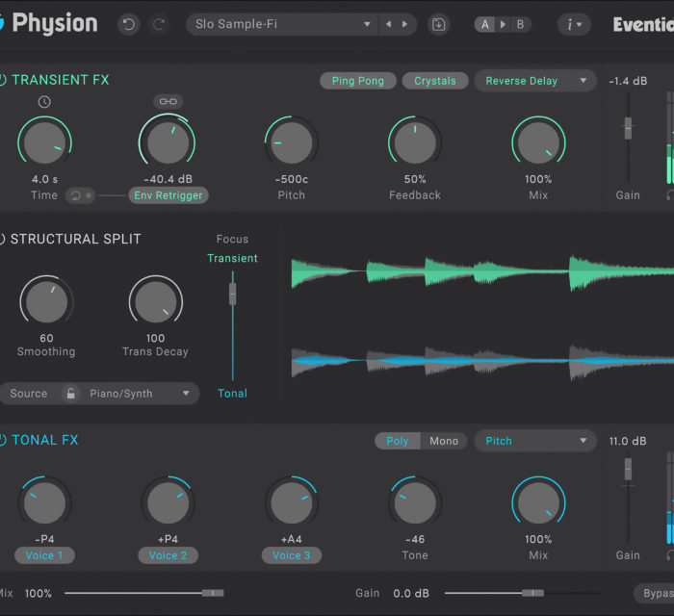Viewport: 674px width, 616px height.
Task: Click the -40.4 dB threshold knob
Action: point(168,142)
